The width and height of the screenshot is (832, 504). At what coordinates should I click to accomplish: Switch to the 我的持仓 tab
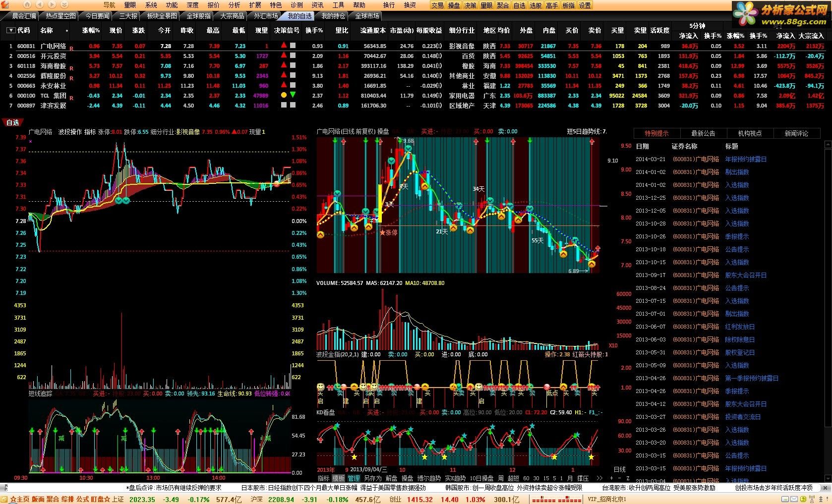(333, 16)
